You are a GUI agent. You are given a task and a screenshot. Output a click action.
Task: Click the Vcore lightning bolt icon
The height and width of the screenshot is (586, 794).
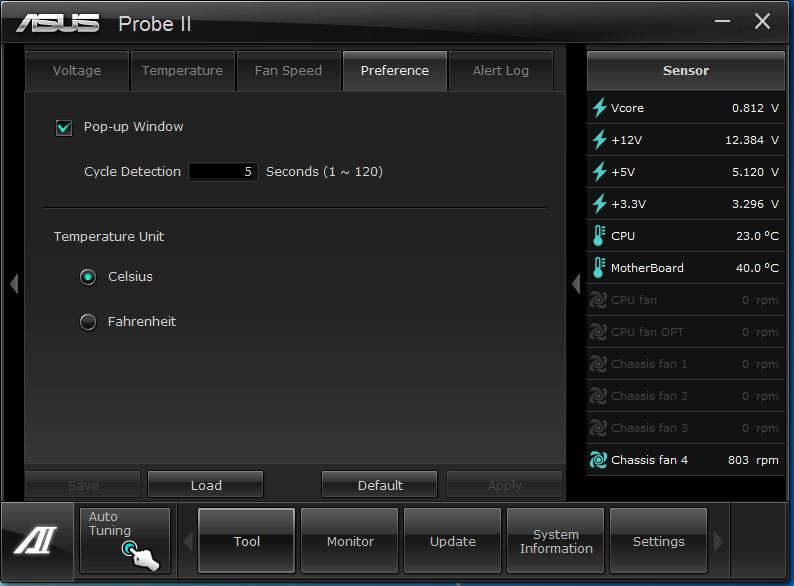tap(600, 107)
